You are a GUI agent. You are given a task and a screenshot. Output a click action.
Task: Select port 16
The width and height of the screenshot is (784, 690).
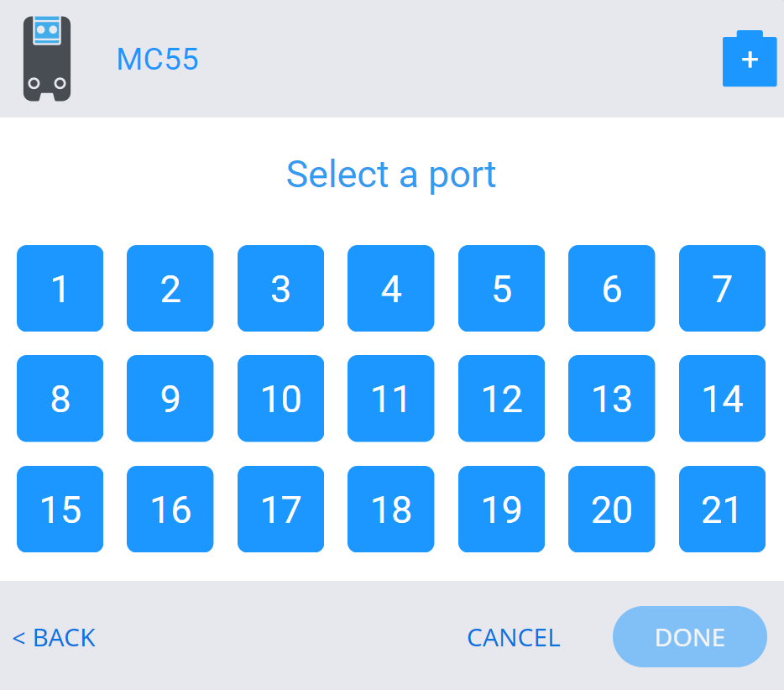[170, 509]
